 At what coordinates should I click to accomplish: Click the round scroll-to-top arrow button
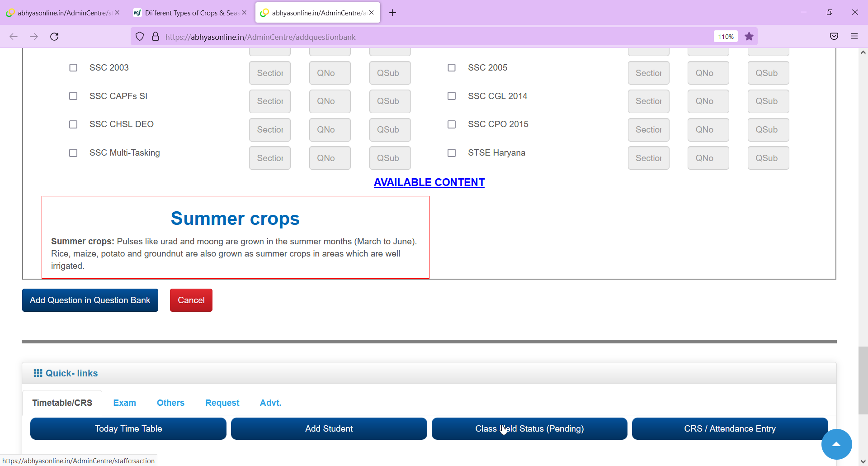tap(836, 444)
